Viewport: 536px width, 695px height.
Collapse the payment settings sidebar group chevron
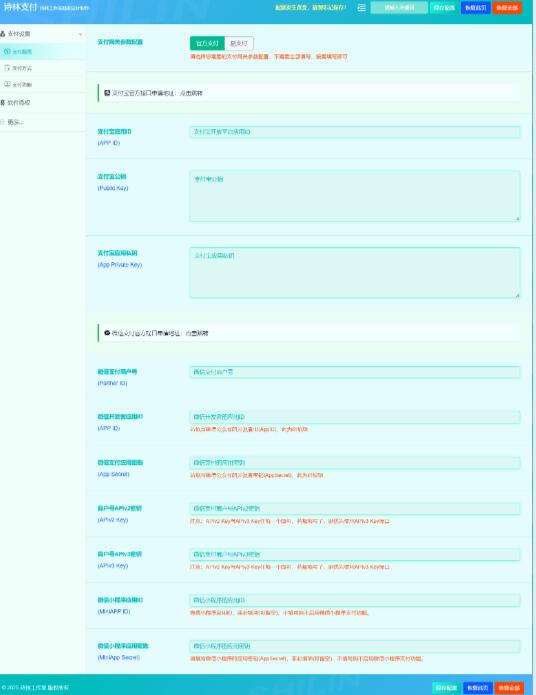tap(80, 34)
